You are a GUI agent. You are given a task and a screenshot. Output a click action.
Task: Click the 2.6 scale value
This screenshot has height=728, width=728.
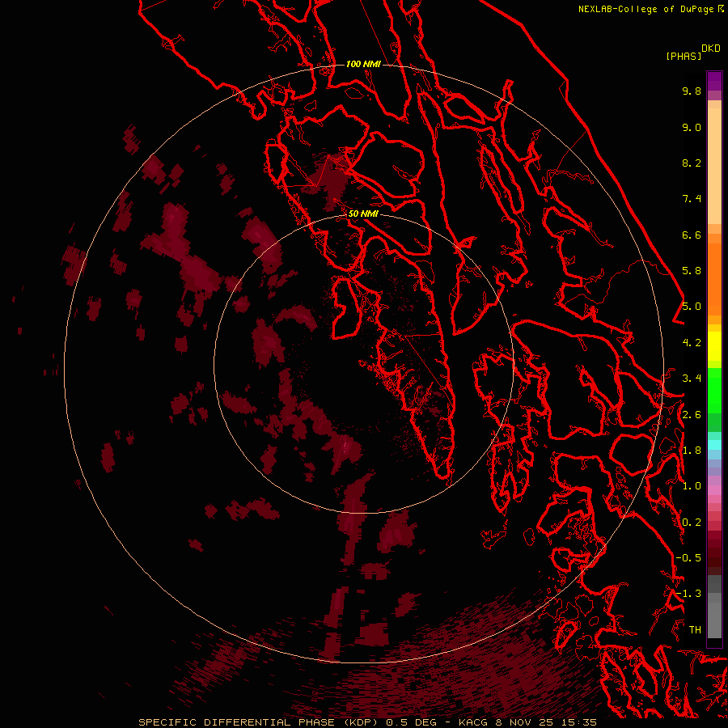(692, 415)
